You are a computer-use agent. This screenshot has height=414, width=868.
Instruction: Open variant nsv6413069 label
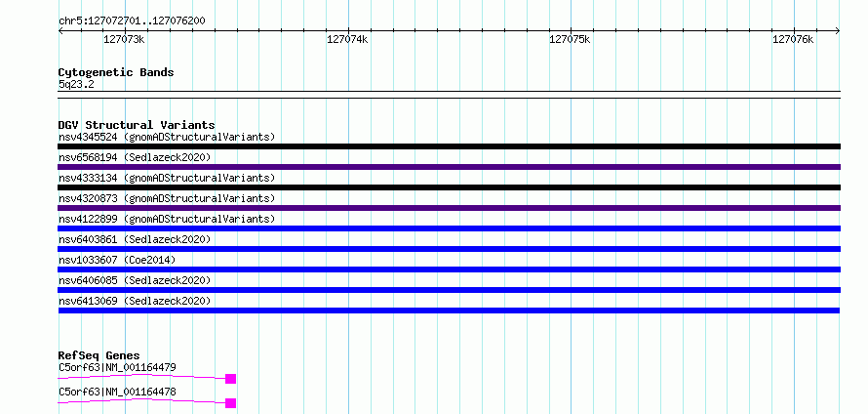pyautogui.click(x=135, y=301)
